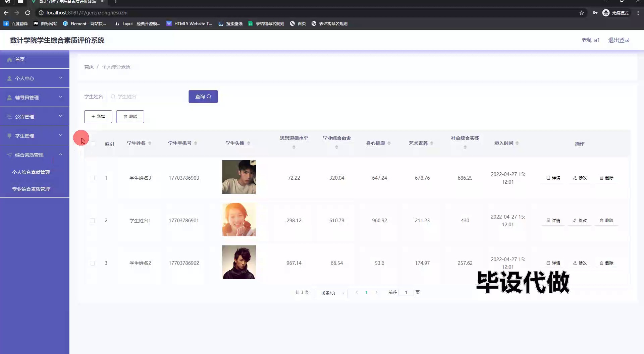Screen dimensions: 644x354
Task: Open 详情 for 学生姓名3
Action: (x=553, y=178)
